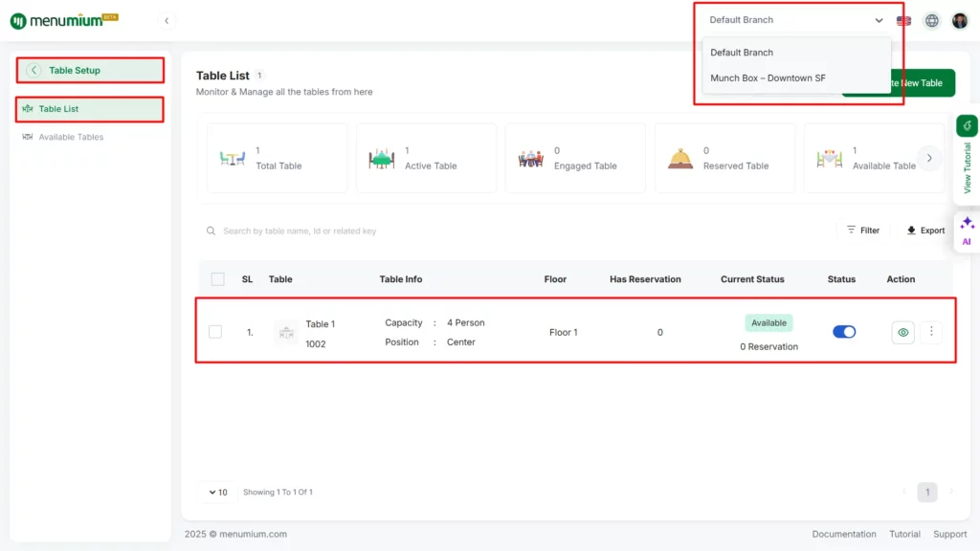Screen dimensions: 980x551
Task: Open the Table List sidebar item
Action: (90, 109)
